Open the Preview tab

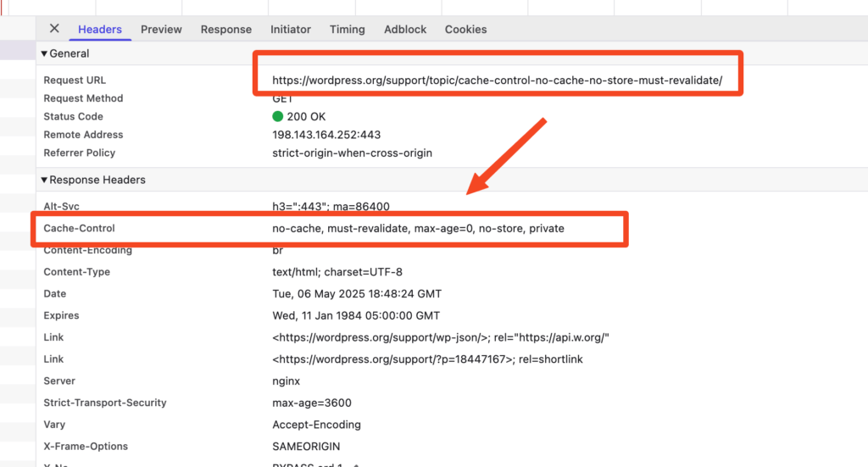click(x=161, y=30)
